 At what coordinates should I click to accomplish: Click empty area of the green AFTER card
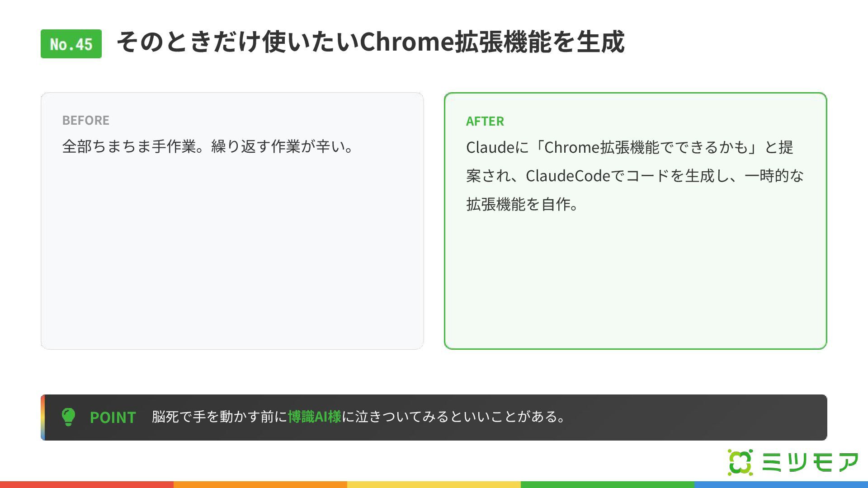tap(635, 280)
